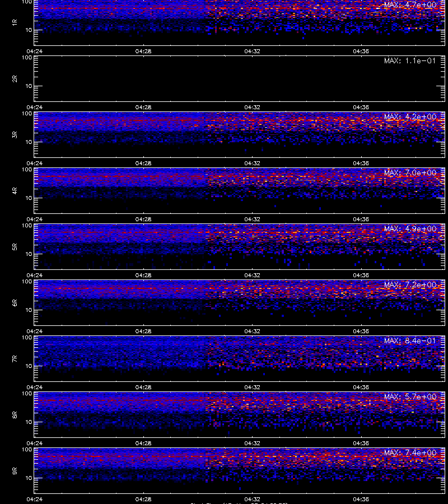Click the MAX: 5.7e+00 label
The width and height of the screenshot is (448, 504).
coord(410,396)
